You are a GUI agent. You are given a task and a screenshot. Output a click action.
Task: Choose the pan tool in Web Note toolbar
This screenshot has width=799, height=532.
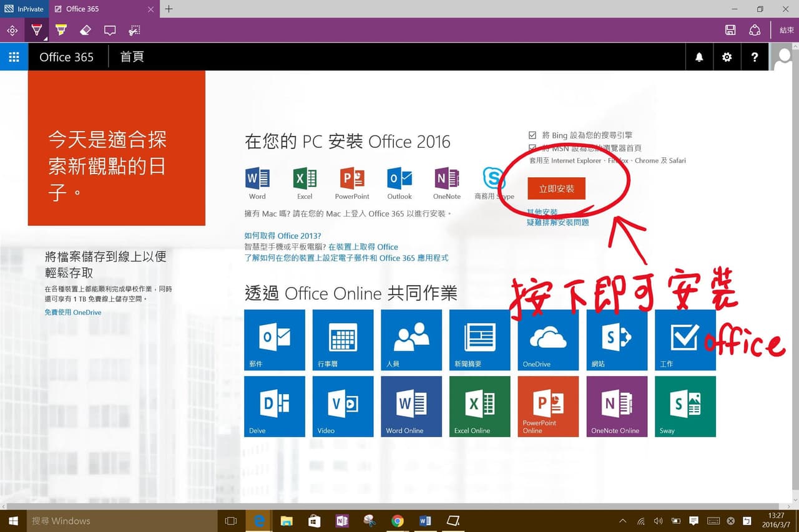(12, 30)
